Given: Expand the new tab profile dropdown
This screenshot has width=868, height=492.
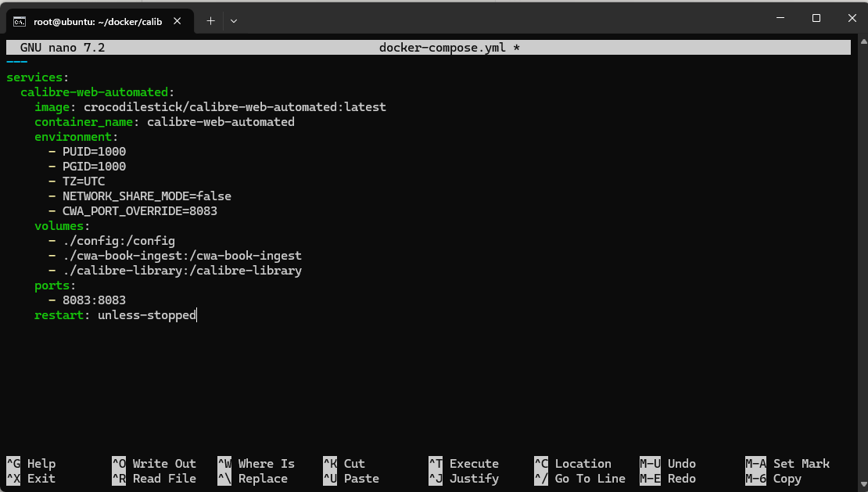Looking at the screenshot, I should pyautogui.click(x=234, y=21).
